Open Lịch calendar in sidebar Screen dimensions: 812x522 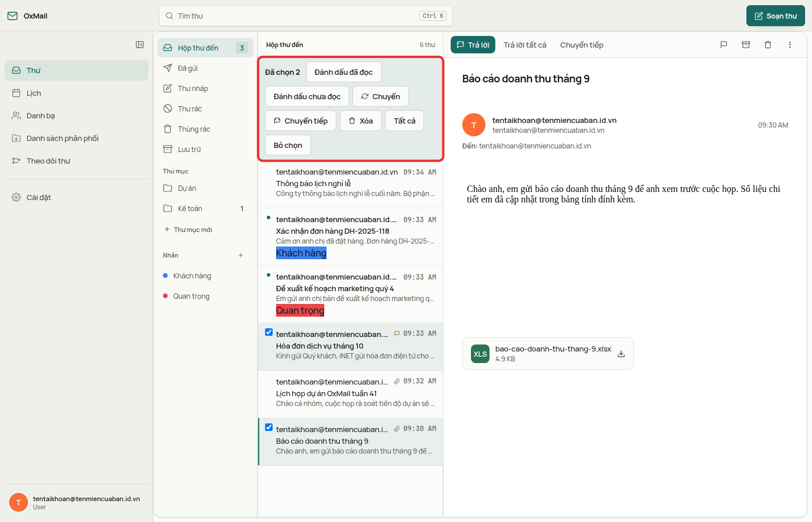[x=77, y=93]
